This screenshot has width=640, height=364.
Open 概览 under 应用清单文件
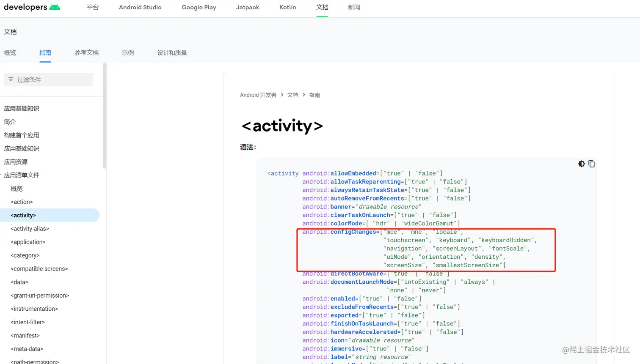17,189
